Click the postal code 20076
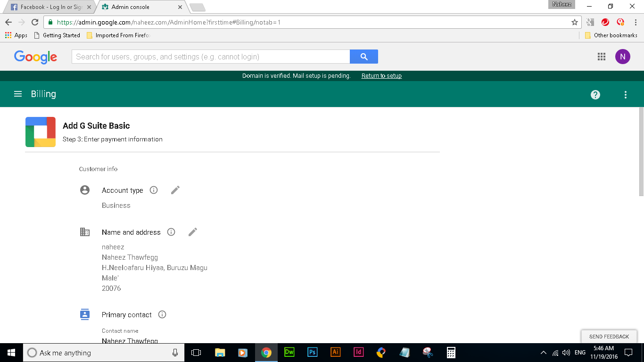Screen dimensions: 644x362 [x=111, y=288]
